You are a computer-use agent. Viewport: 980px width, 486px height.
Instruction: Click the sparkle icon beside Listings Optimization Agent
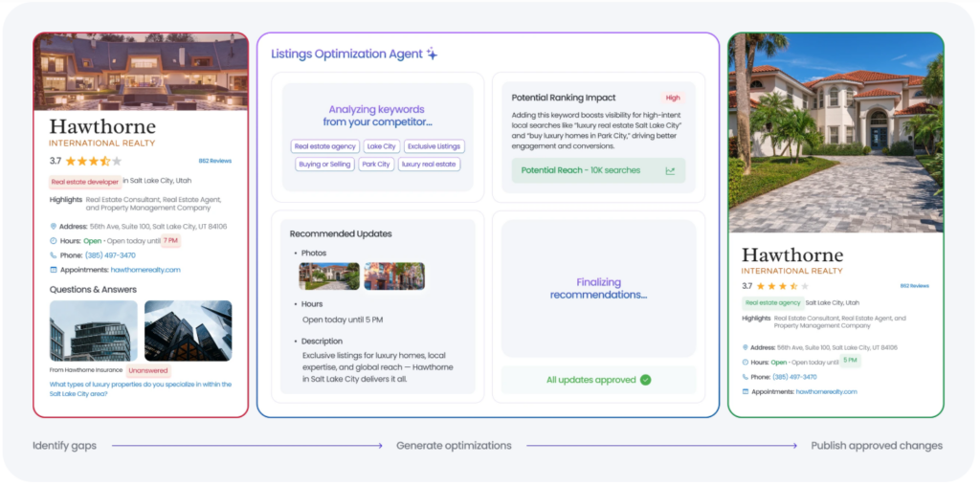pyautogui.click(x=433, y=54)
